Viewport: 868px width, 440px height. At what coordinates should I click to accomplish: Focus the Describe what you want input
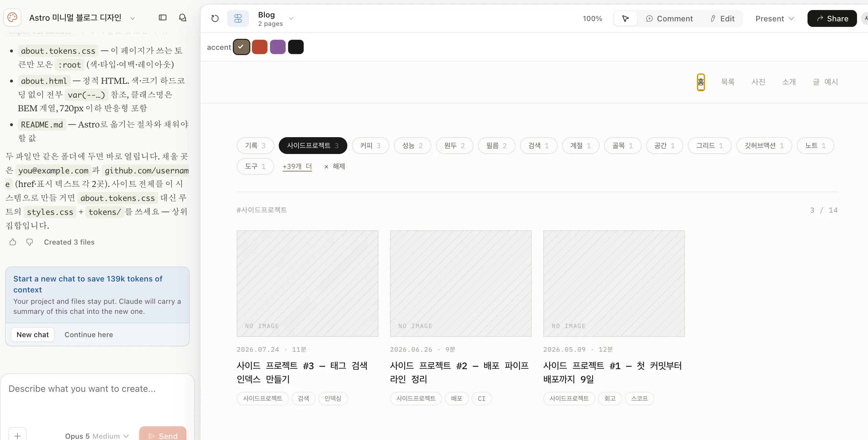[x=97, y=389]
